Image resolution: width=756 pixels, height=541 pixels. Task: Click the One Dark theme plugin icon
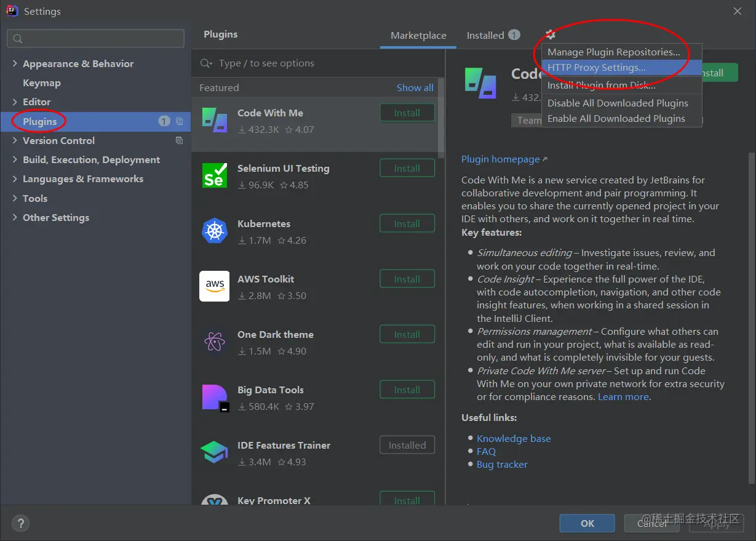[x=215, y=342]
